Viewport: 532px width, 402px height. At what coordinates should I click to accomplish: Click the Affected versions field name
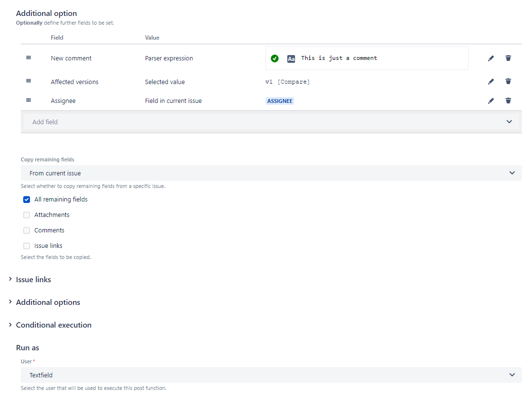[74, 82]
